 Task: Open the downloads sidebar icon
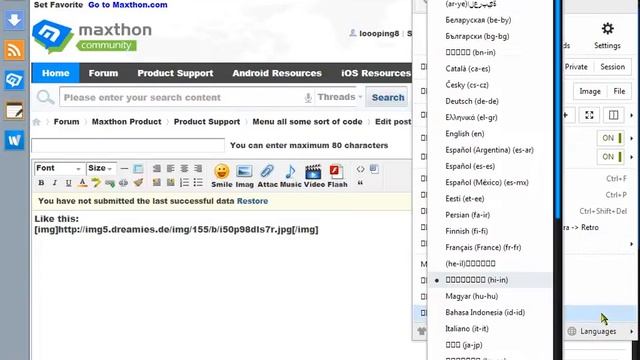(14, 20)
